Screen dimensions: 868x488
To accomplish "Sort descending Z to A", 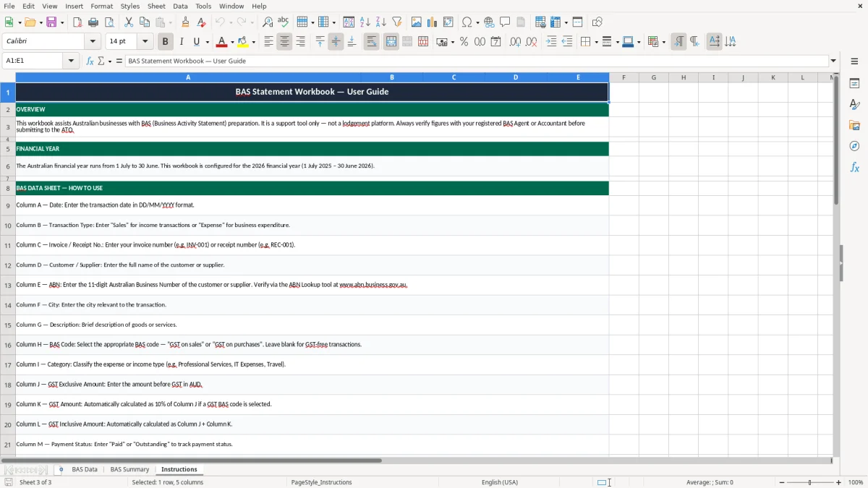I will (381, 22).
